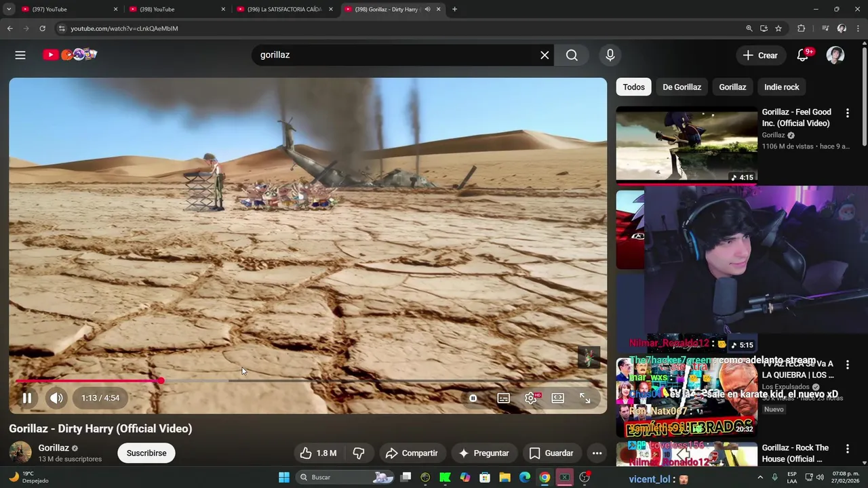Open player settings gear
Screen dimensions: 868x488
531,398
